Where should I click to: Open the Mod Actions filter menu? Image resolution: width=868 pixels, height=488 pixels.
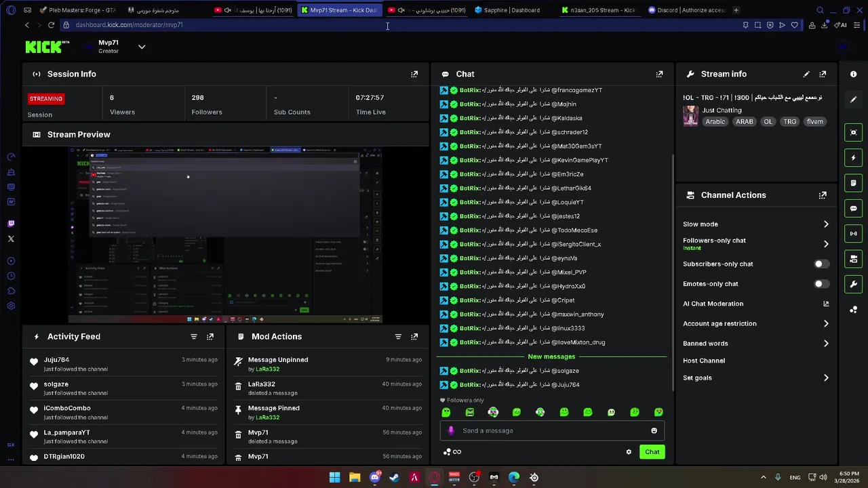coord(398,336)
